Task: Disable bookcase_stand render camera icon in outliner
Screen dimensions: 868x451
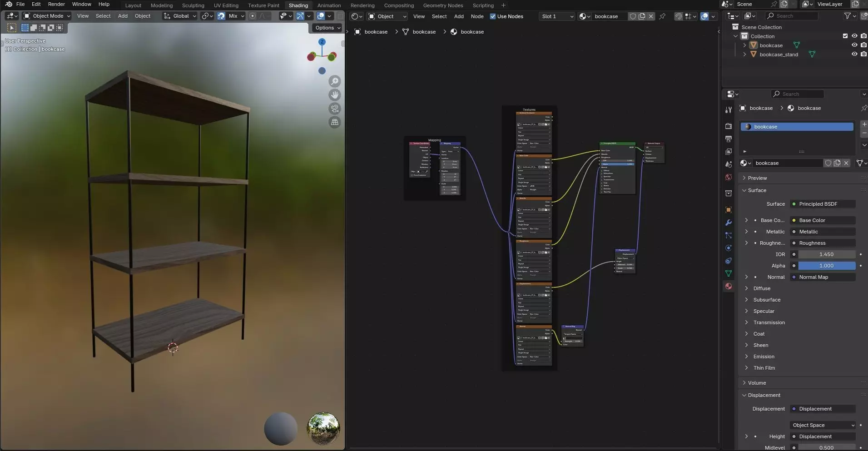Action: click(863, 55)
